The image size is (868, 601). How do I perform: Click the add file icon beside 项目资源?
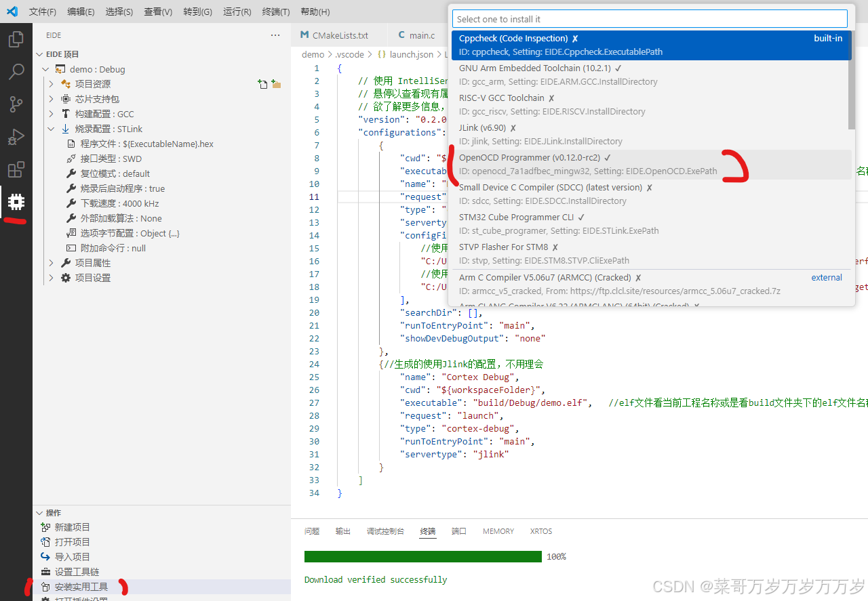pyautogui.click(x=262, y=84)
